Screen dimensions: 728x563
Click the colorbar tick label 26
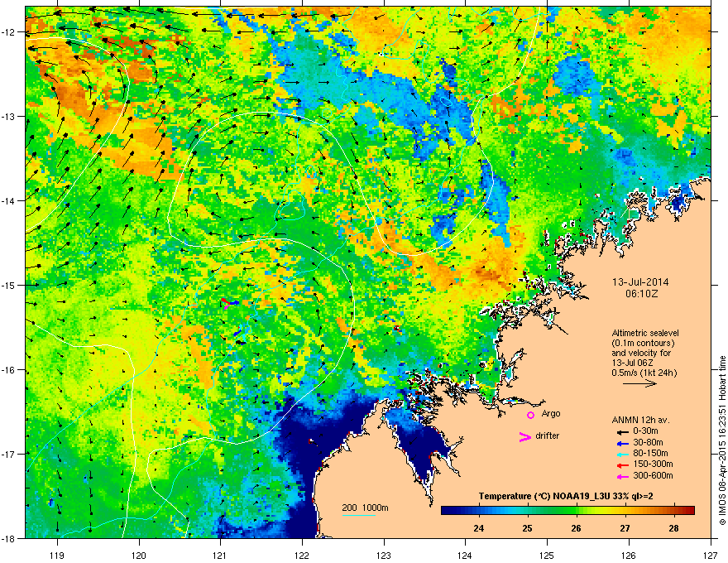tap(576, 528)
